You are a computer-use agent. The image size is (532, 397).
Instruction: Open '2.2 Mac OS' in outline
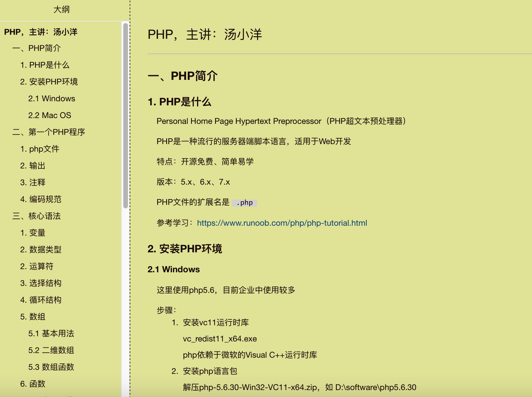[50, 115]
